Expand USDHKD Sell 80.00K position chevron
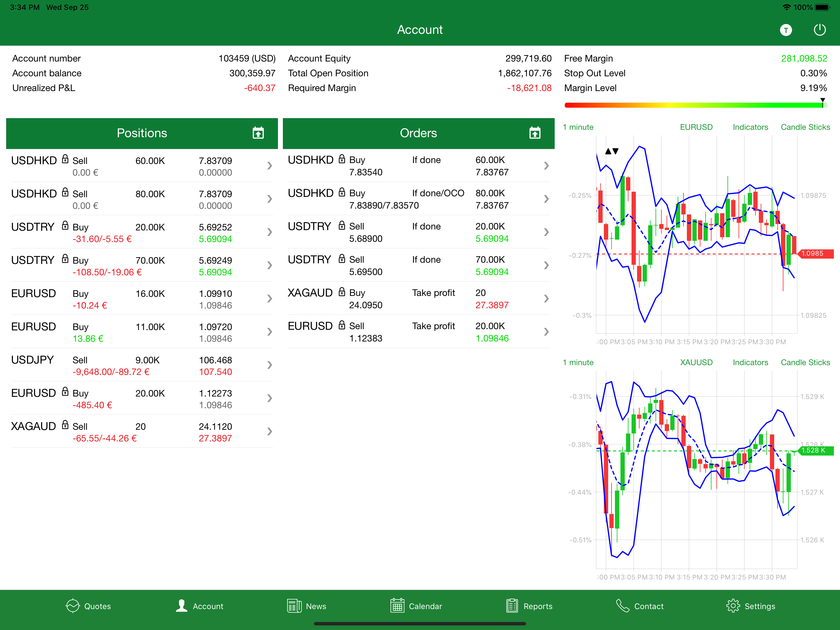 tap(269, 199)
